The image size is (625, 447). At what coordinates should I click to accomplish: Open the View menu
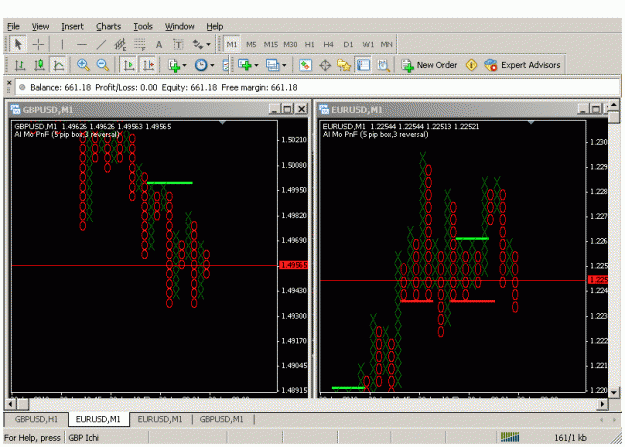pos(40,26)
